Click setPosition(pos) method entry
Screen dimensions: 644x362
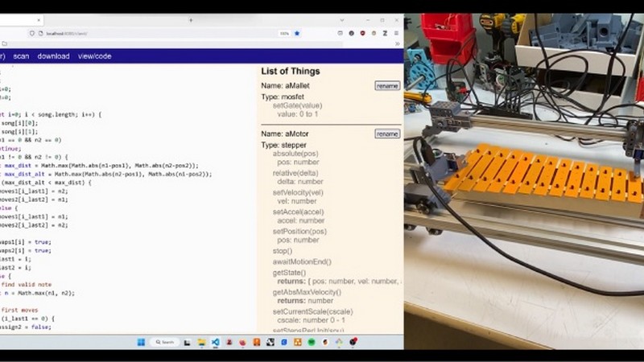coord(299,232)
